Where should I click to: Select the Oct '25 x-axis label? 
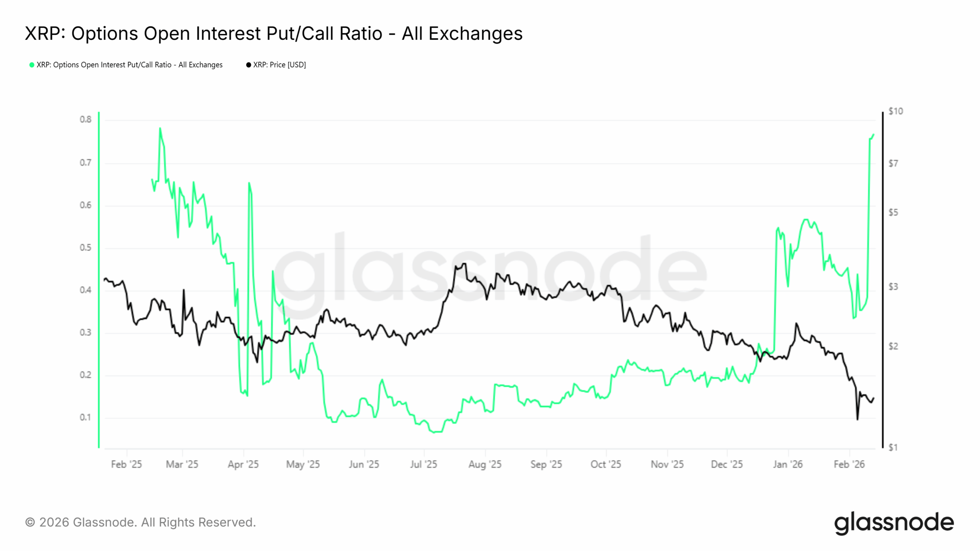coord(606,464)
